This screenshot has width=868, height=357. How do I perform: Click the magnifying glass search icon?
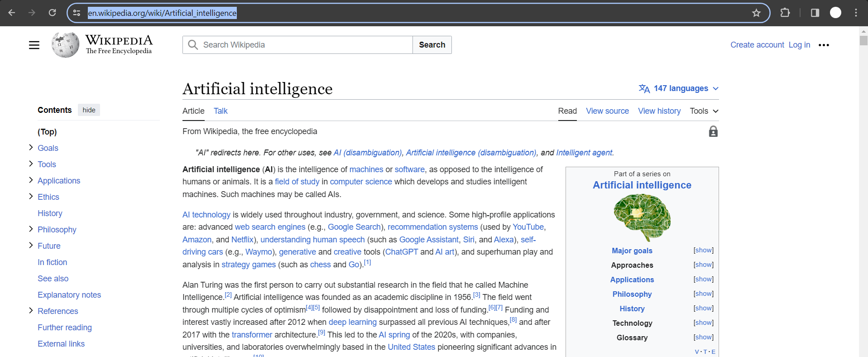coord(193,45)
